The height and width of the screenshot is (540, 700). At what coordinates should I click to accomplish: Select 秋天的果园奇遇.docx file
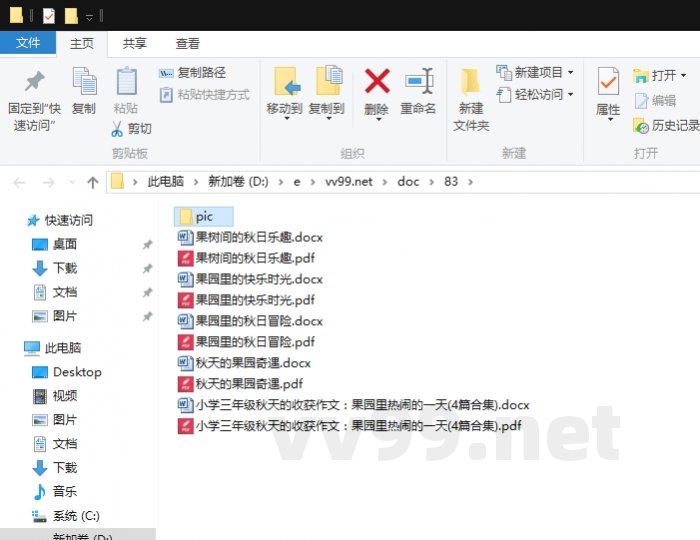244,363
